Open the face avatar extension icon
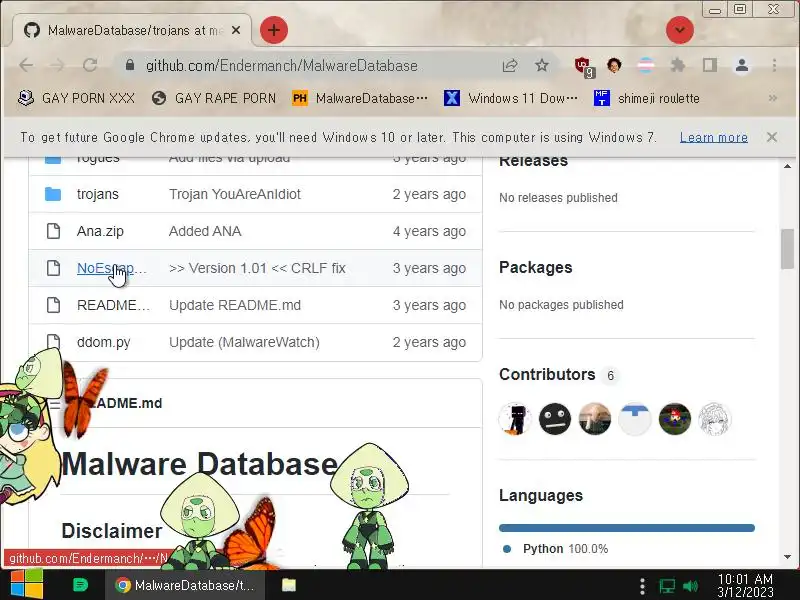 point(614,65)
